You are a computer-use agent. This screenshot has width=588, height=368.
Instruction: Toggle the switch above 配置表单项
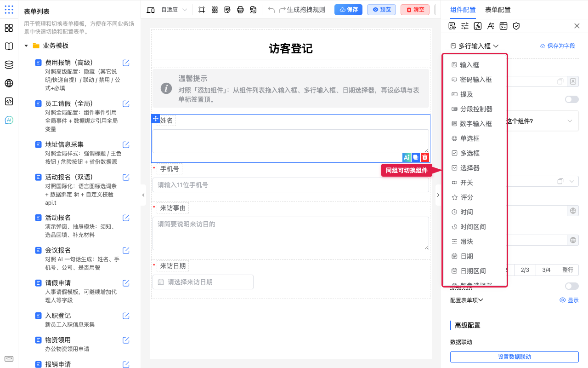572,286
